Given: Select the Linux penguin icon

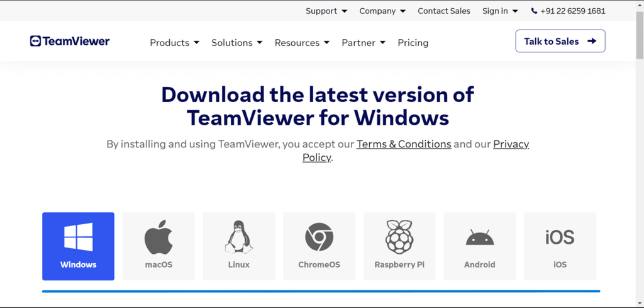Looking at the screenshot, I should pos(238,237).
